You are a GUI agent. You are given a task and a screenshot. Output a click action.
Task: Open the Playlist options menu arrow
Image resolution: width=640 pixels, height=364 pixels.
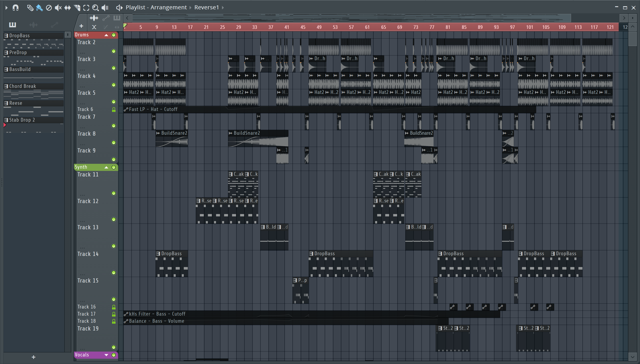coord(6,8)
